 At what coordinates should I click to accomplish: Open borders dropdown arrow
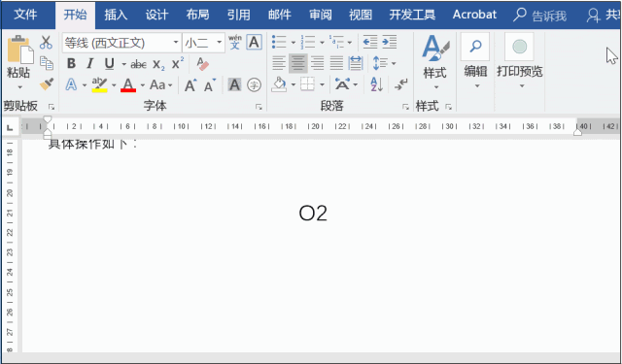point(322,84)
